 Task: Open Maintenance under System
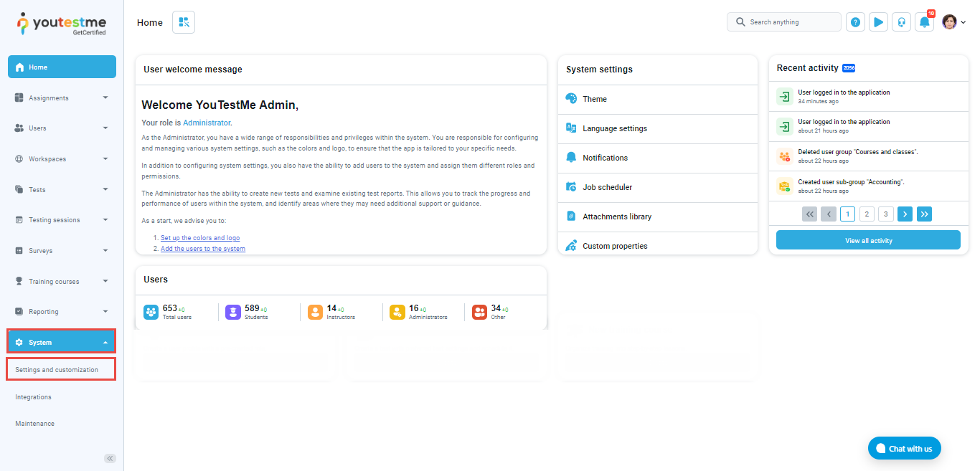point(35,424)
